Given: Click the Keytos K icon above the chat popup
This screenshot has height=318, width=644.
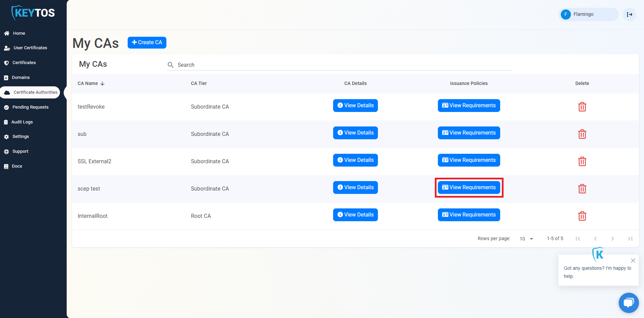Looking at the screenshot, I should pos(598,254).
